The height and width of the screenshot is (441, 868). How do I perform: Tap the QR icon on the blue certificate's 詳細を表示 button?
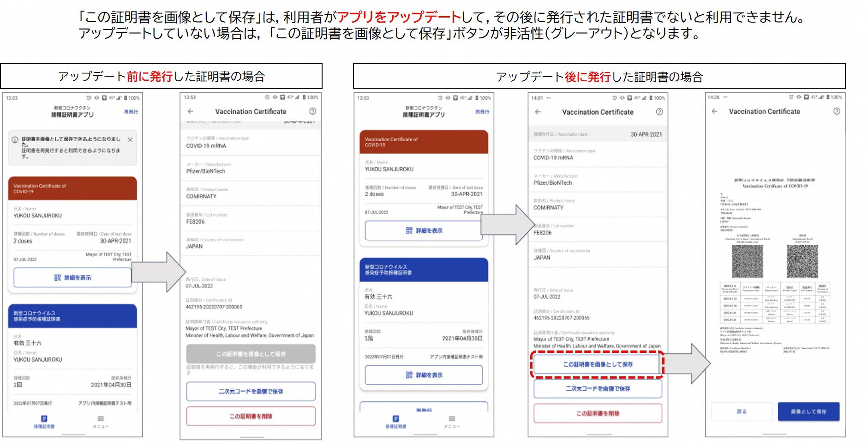[x=409, y=375]
